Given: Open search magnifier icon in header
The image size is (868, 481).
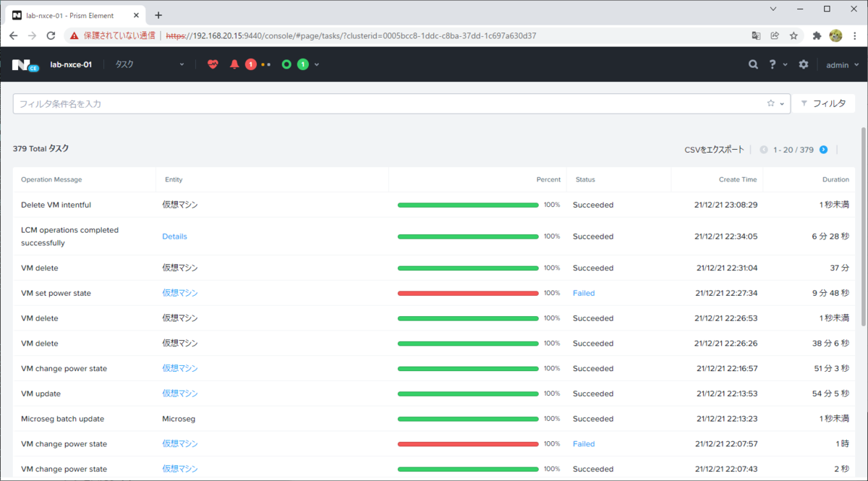Looking at the screenshot, I should click(753, 64).
